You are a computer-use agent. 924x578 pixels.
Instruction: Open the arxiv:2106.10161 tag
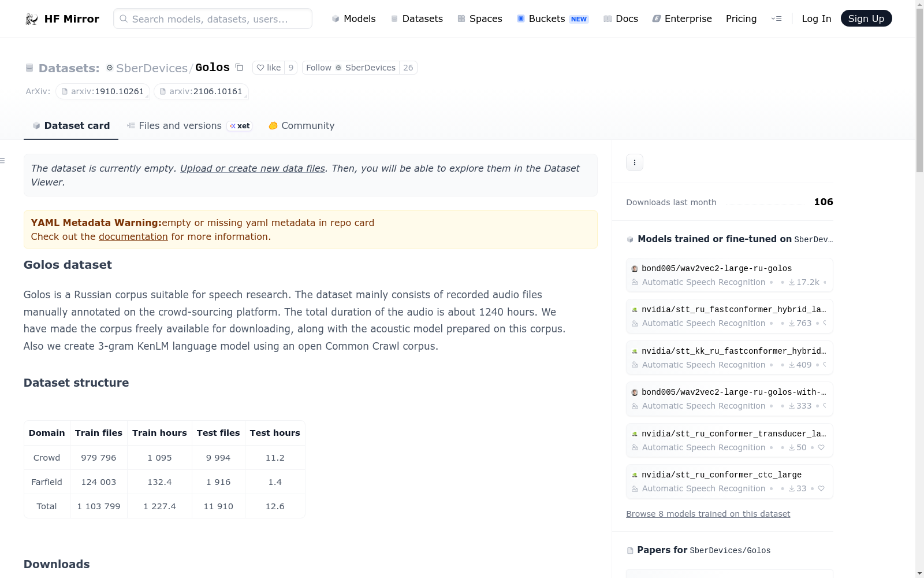[x=201, y=91]
